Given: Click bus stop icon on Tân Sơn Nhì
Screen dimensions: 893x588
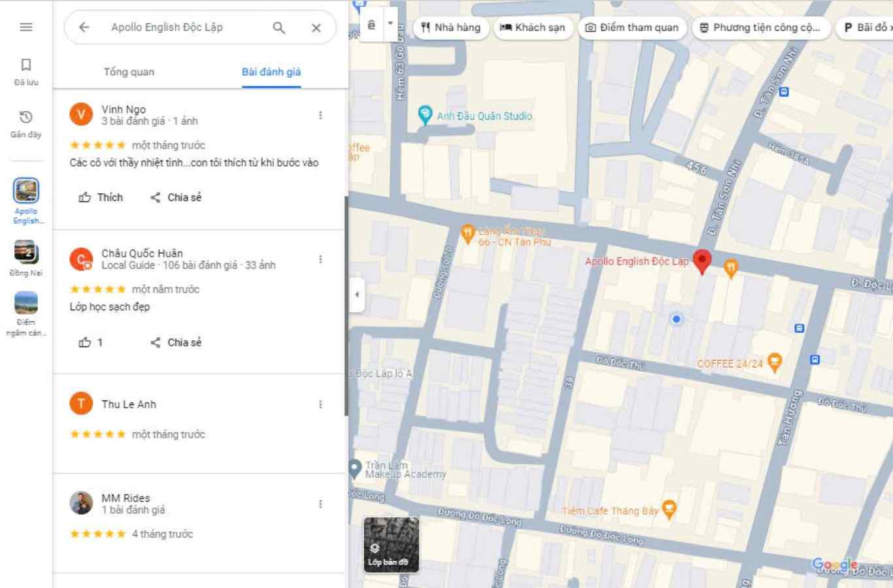Looking at the screenshot, I should [784, 92].
